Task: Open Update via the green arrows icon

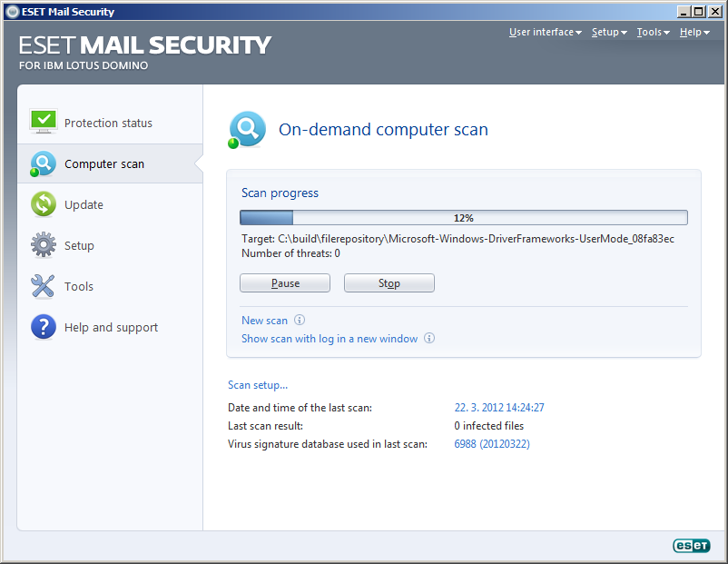Action: click(x=44, y=204)
